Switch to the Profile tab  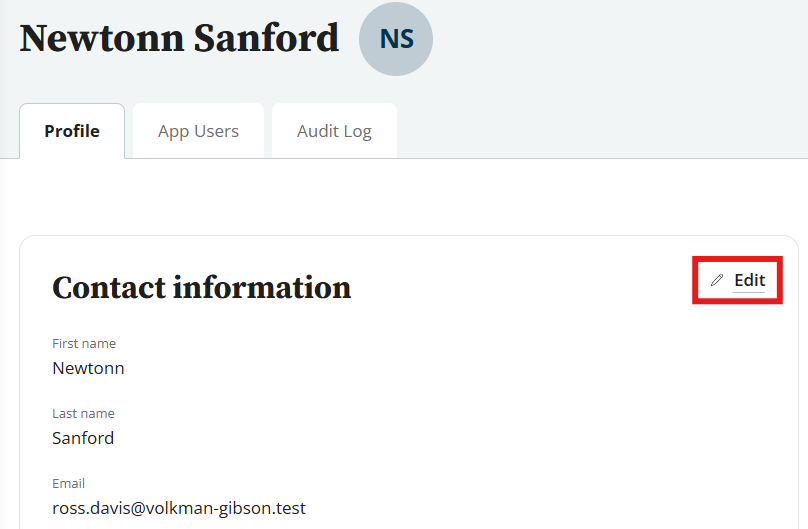(x=72, y=131)
